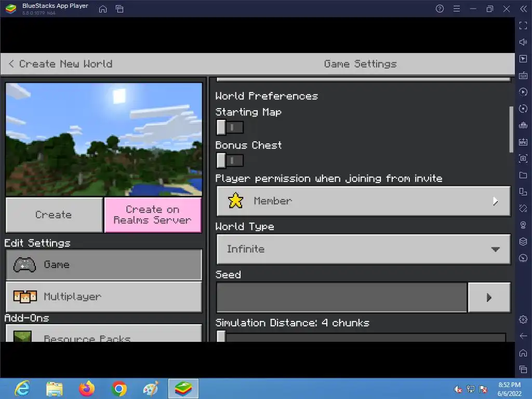
Task: Open File Explorer from taskbar
Action: pyautogui.click(x=54, y=389)
